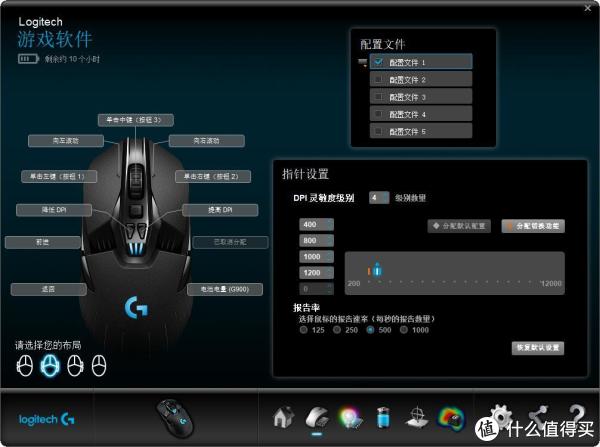
Task: Open the surface tuning crosshair icon
Action: pos(417,418)
